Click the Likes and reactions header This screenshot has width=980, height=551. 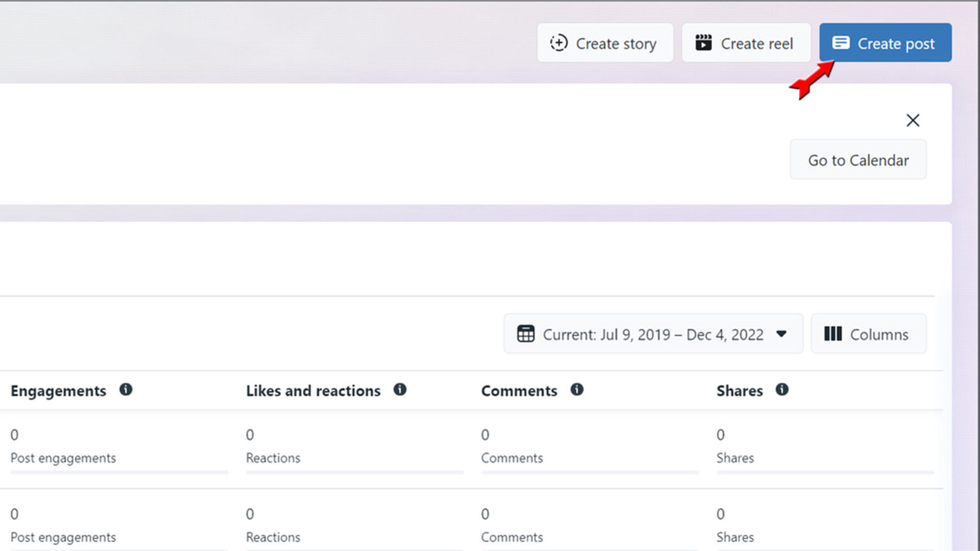click(313, 391)
